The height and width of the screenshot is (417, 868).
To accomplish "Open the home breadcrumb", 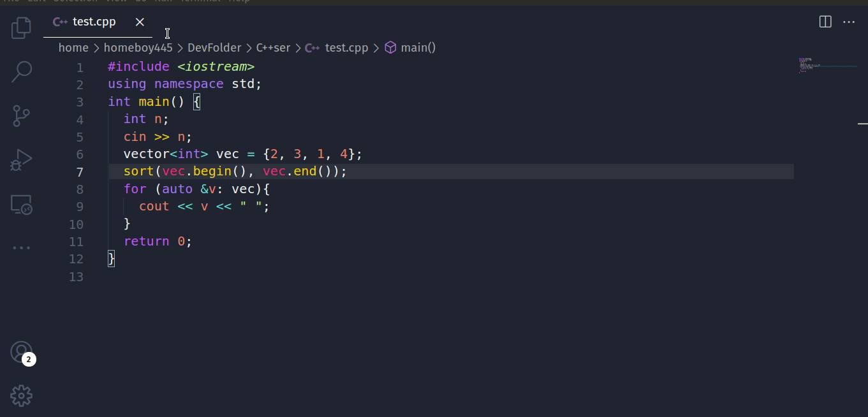I will point(73,48).
